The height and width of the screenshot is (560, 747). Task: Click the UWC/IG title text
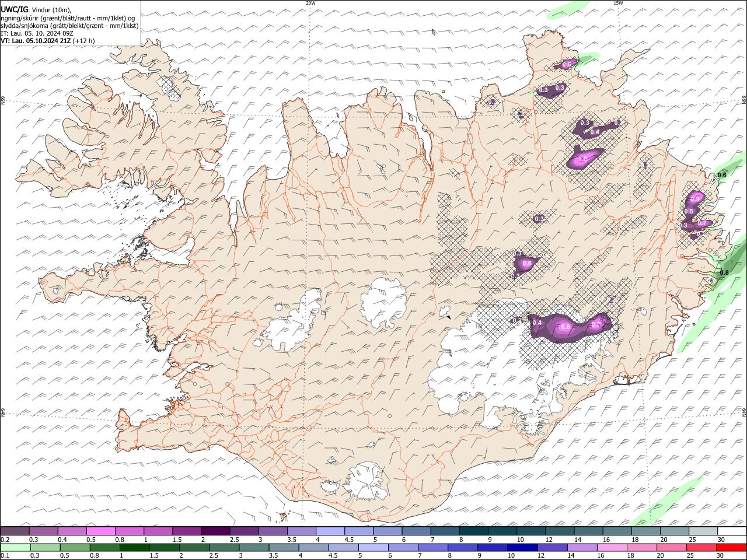point(14,10)
